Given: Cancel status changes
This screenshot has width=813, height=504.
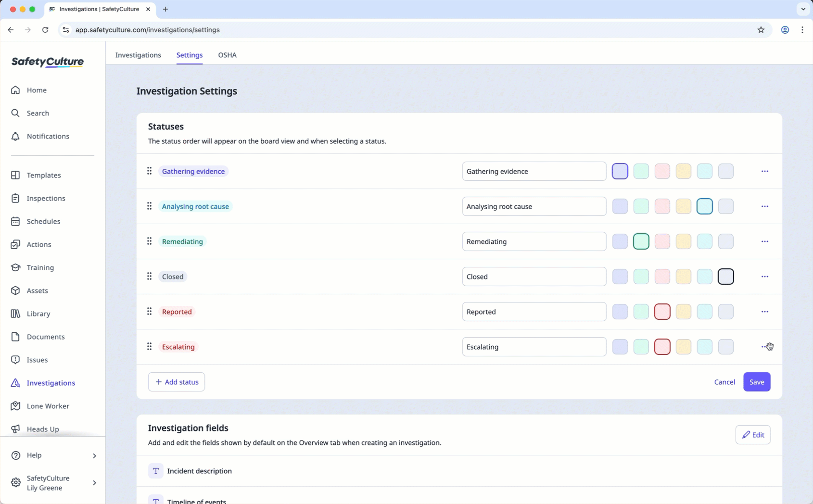Looking at the screenshot, I should tap(724, 382).
